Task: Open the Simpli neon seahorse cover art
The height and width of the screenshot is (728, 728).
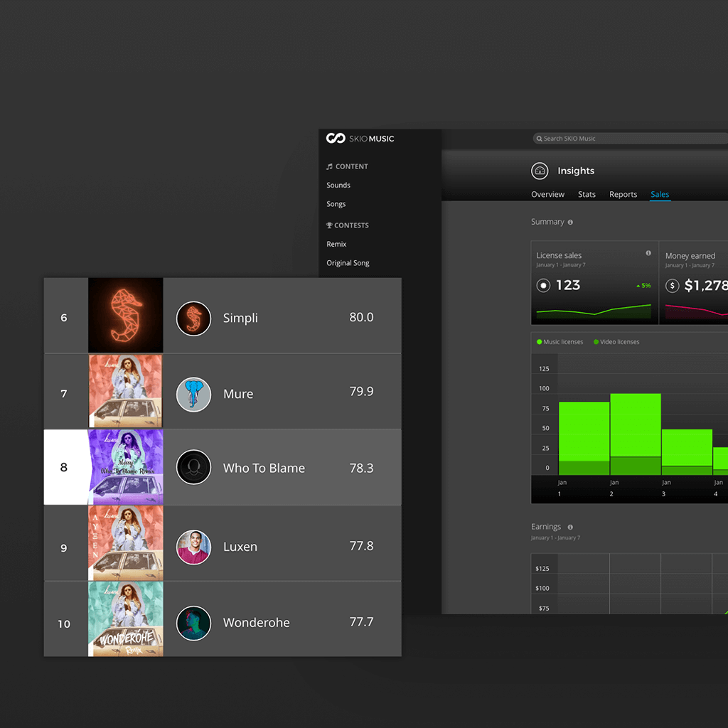Action: pyautogui.click(x=125, y=315)
